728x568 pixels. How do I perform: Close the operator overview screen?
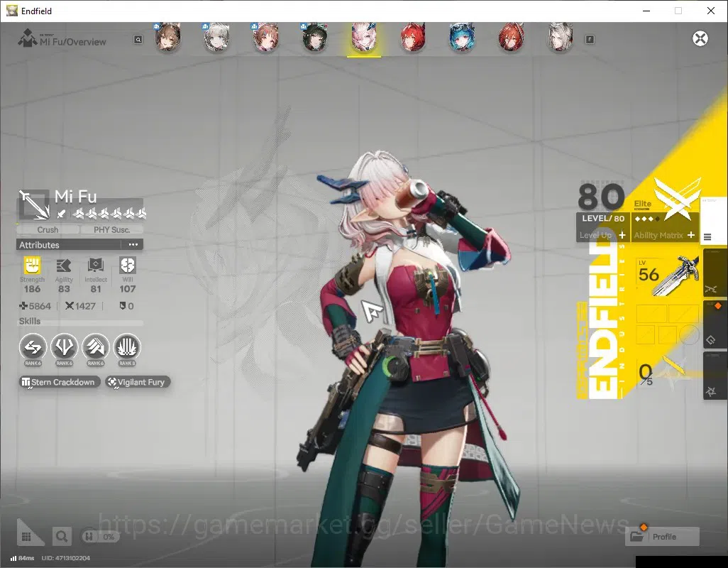700,38
